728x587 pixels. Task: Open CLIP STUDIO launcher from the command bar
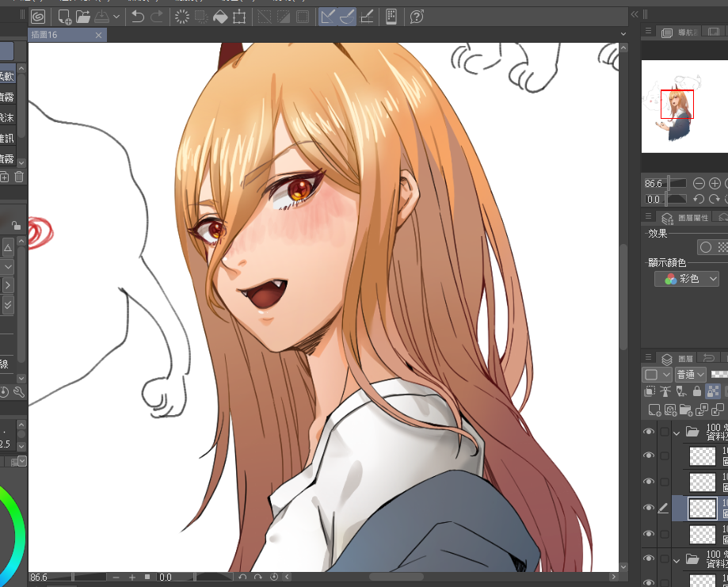pos(38,17)
